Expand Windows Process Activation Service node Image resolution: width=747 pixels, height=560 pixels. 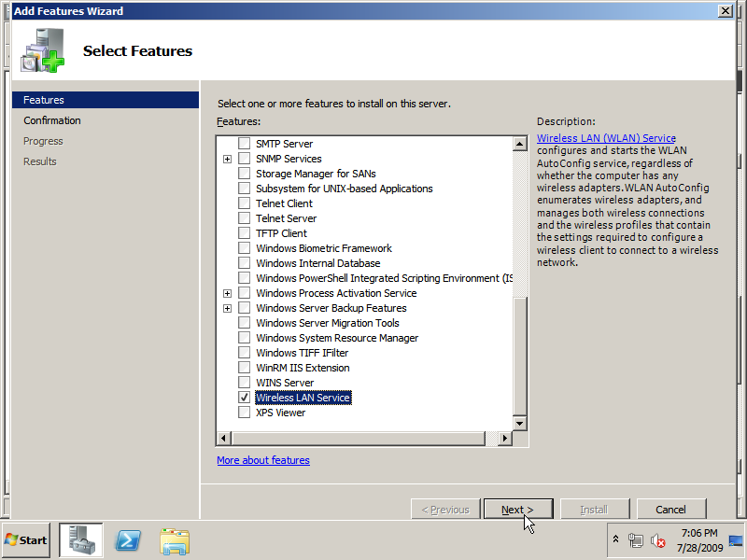click(227, 293)
